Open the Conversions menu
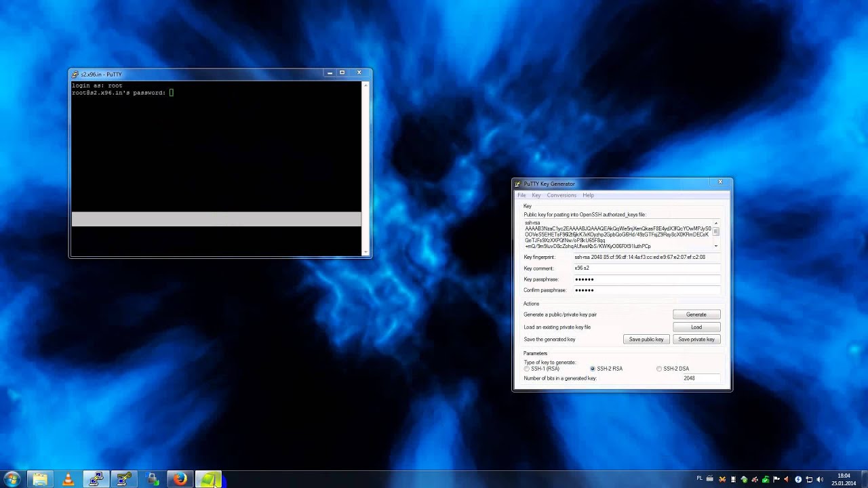The image size is (868, 488). [x=561, y=195]
